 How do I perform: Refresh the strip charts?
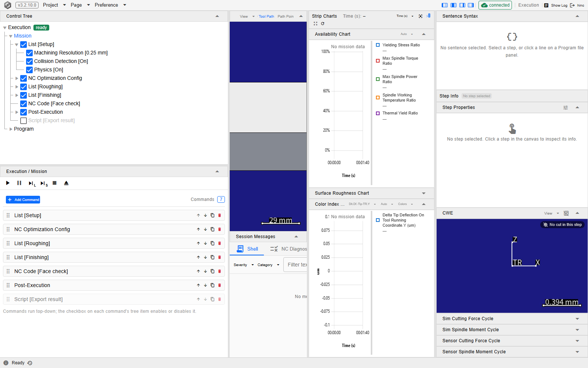coord(323,24)
